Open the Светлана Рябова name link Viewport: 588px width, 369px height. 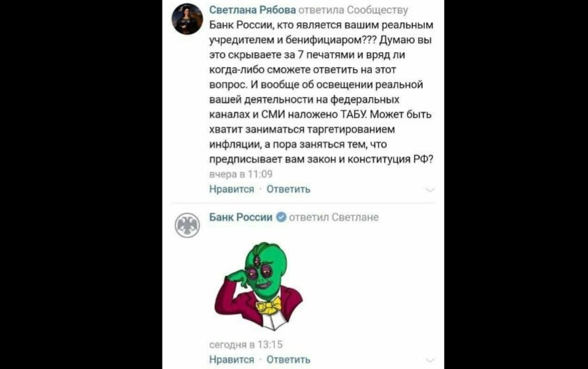(x=252, y=10)
